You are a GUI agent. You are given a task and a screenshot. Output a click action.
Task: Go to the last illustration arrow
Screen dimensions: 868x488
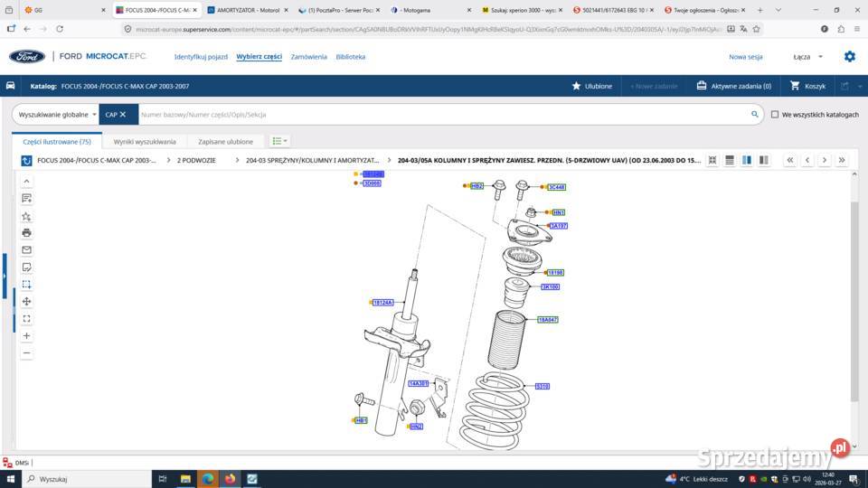(x=841, y=160)
